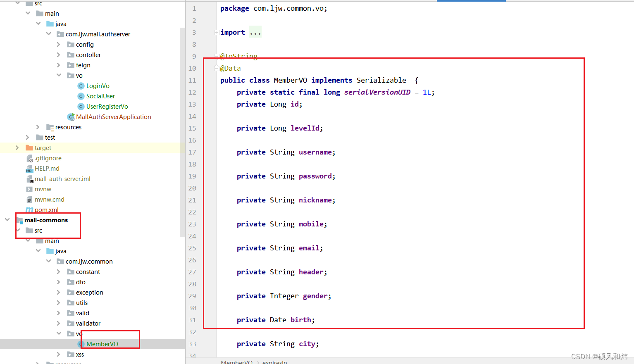Viewport: 634px width, 364px height.
Task: Click the pom.xml Maven icon
Action: click(x=29, y=210)
